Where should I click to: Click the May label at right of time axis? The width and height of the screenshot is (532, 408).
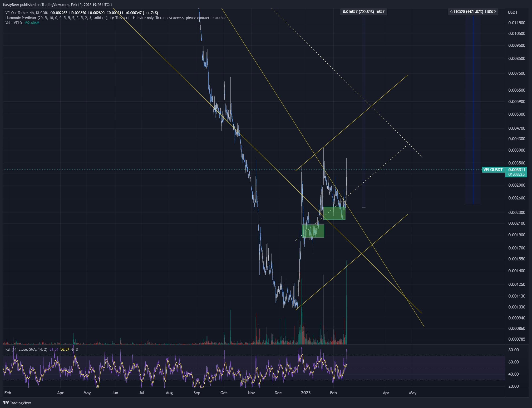(413, 393)
